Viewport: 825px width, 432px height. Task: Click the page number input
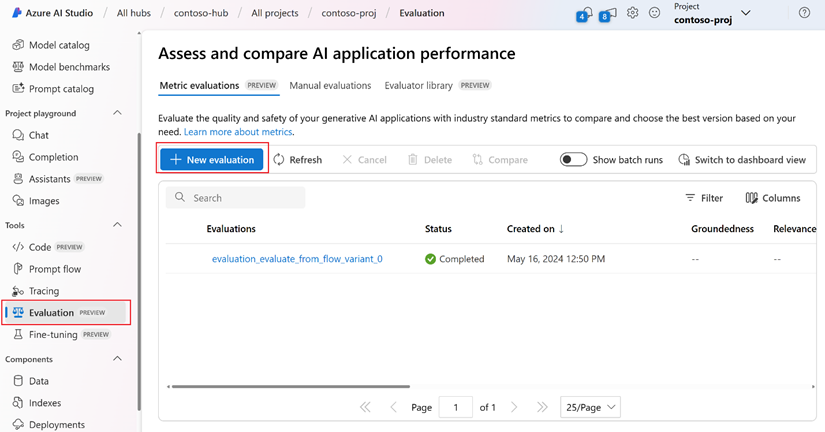(x=456, y=407)
